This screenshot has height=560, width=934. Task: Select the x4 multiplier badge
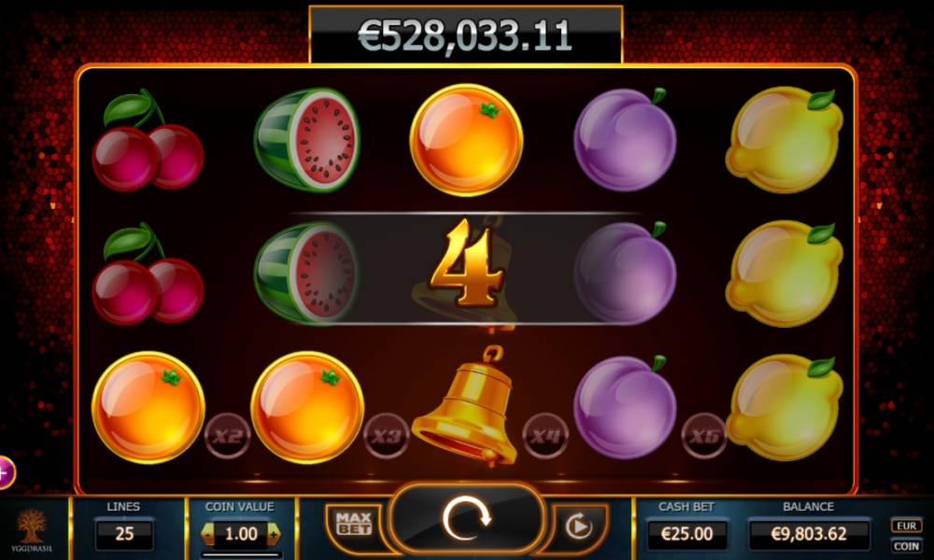pos(545,436)
